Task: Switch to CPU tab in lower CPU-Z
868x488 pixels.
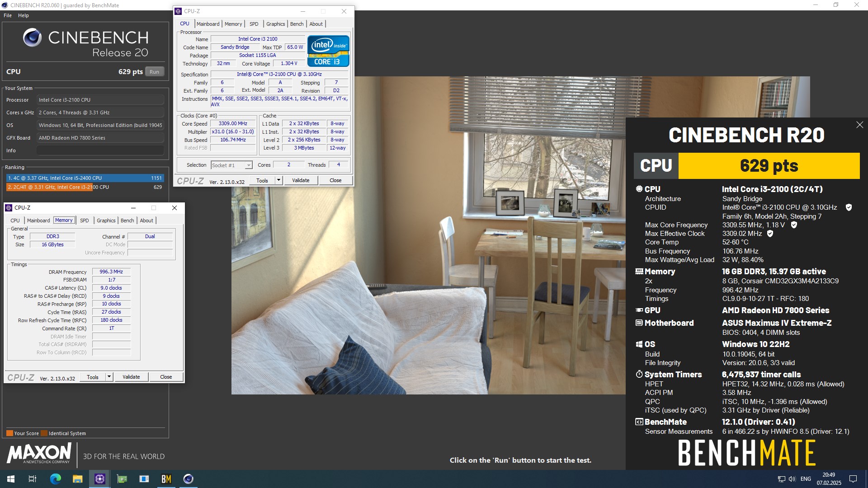Action: click(x=15, y=221)
